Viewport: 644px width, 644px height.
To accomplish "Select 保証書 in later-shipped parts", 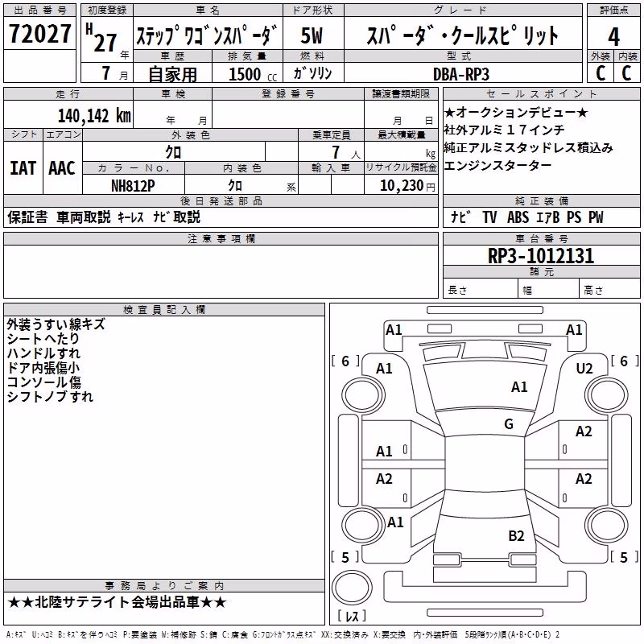I will tap(27, 217).
